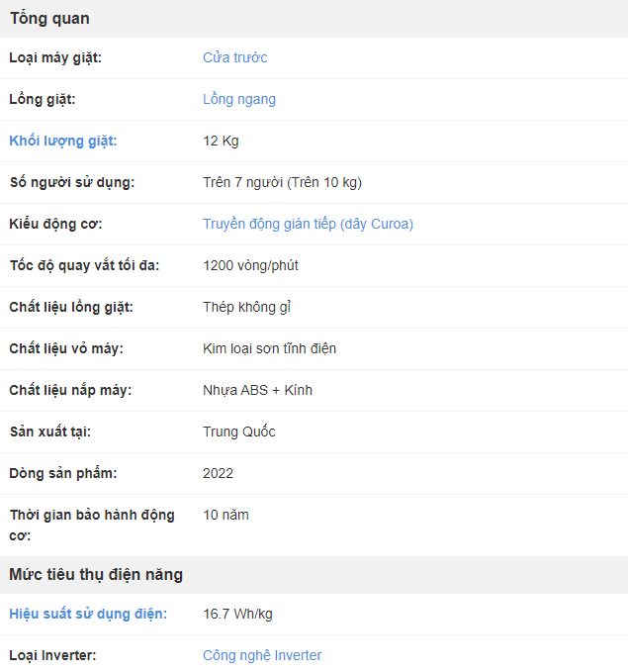
Task: Open the 'Lồng ngang' link
Action: pyautogui.click(x=238, y=99)
